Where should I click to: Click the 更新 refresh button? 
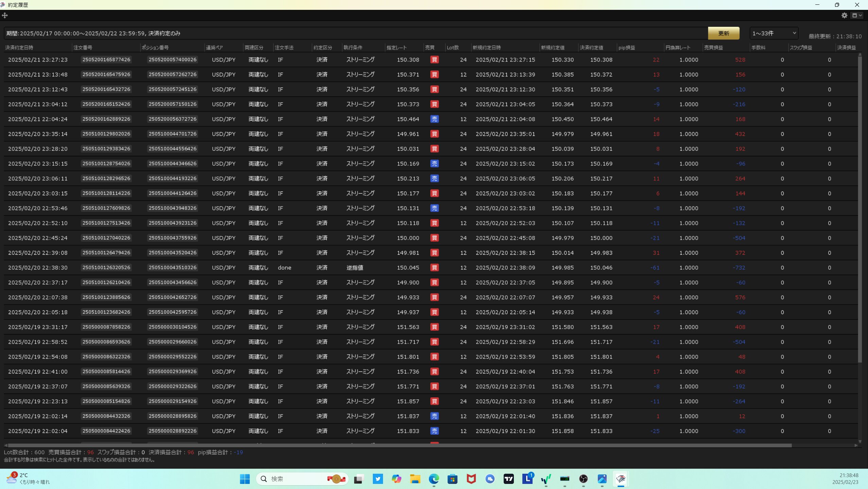[x=724, y=33]
